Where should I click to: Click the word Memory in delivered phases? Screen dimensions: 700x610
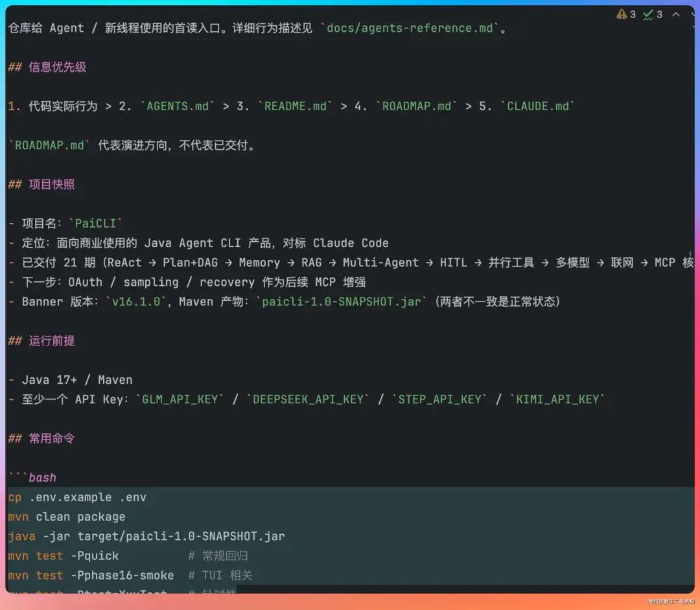click(x=259, y=263)
